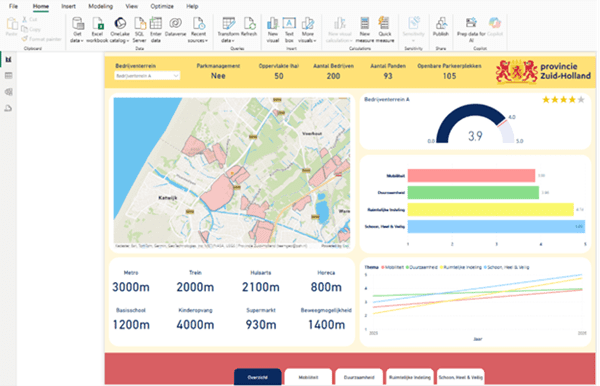The height and width of the screenshot is (386, 600).
Task: Expand the Bedrijventerrein dropdown slicer
Action: (x=147, y=76)
